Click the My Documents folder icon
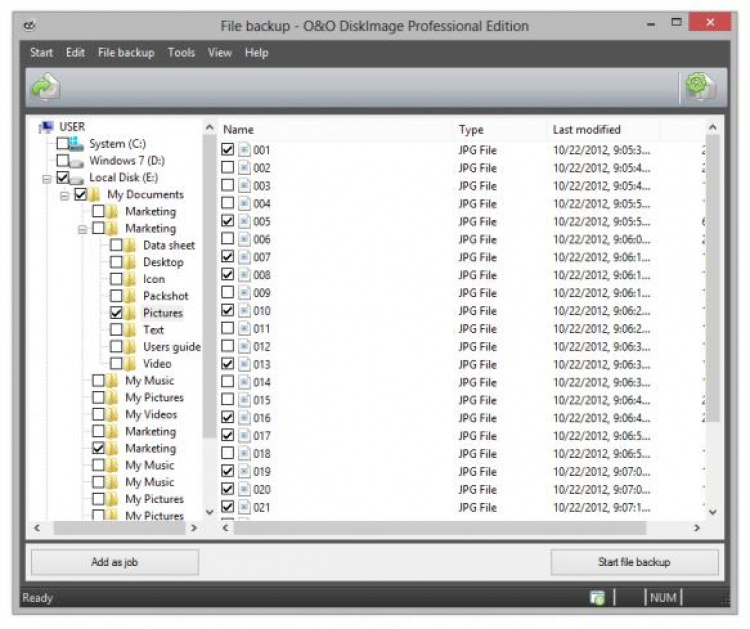 point(94,195)
